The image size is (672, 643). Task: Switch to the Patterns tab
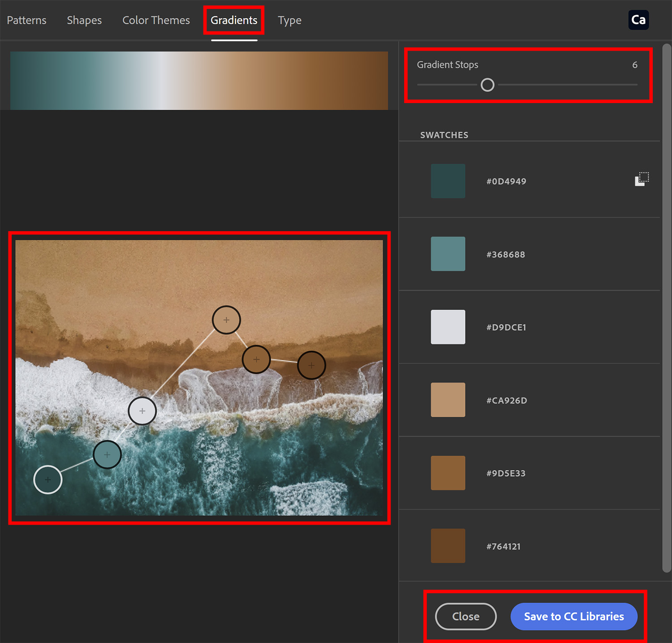tap(26, 20)
